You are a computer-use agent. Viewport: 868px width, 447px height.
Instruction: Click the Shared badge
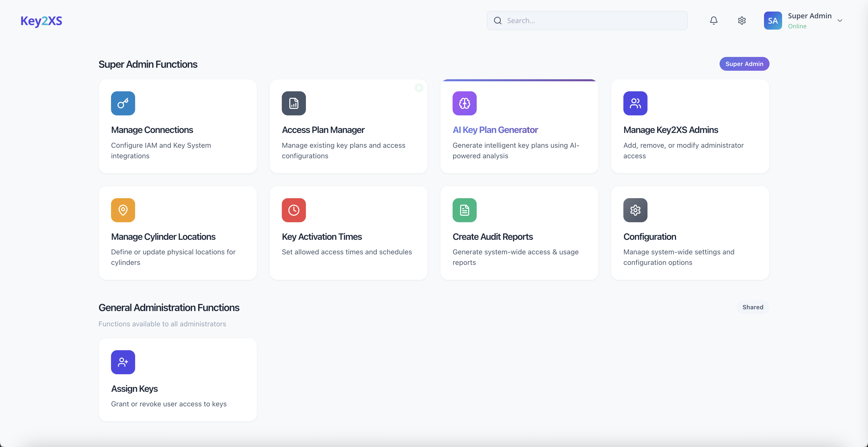tap(752, 307)
